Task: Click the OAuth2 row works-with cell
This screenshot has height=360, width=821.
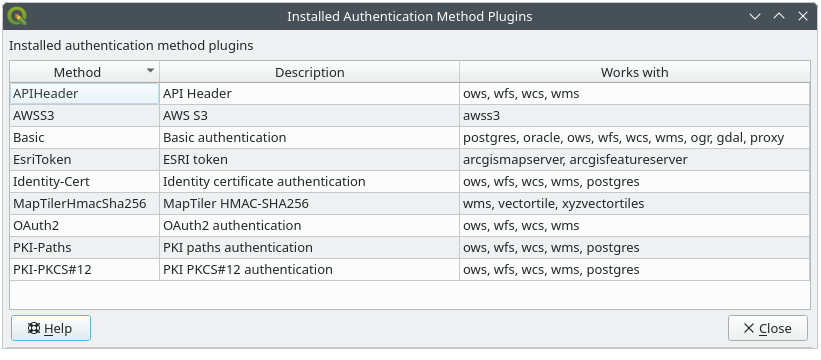Action: [635, 226]
